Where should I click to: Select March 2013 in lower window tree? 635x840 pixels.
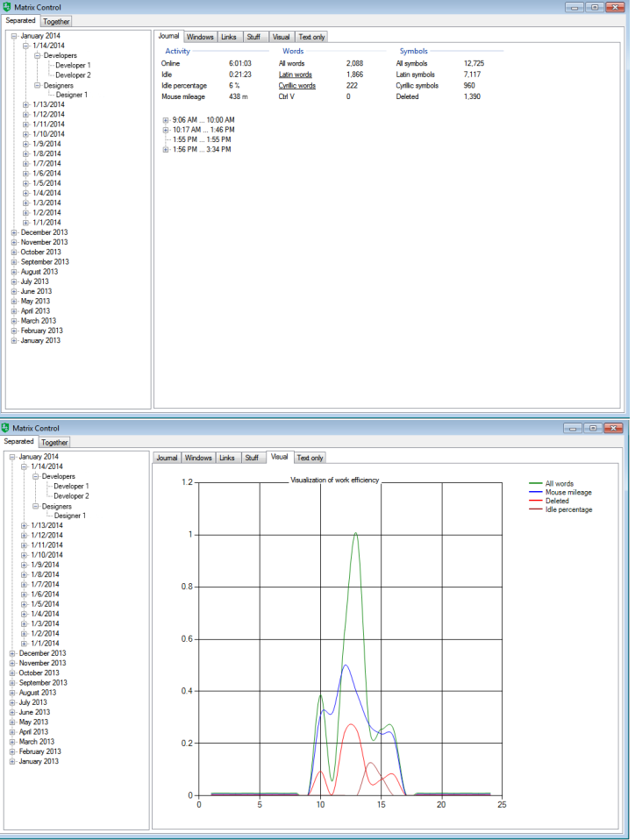(x=37, y=742)
